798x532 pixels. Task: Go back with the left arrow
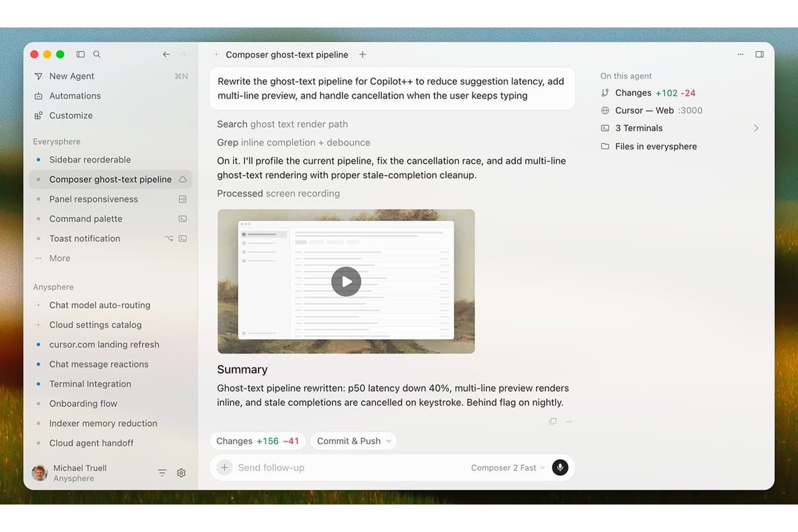tap(166, 54)
